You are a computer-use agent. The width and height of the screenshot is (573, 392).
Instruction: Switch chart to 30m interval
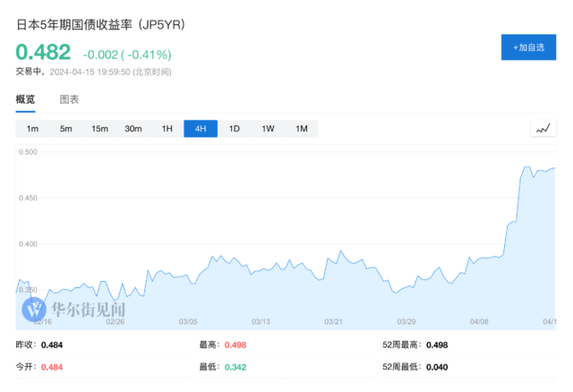pos(133,129)
